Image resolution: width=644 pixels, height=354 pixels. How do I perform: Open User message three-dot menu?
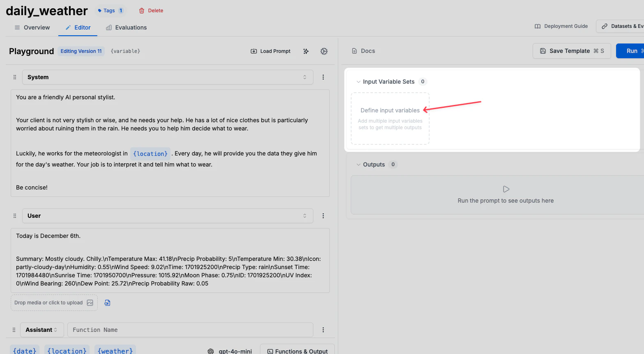(x=323, y=216)
